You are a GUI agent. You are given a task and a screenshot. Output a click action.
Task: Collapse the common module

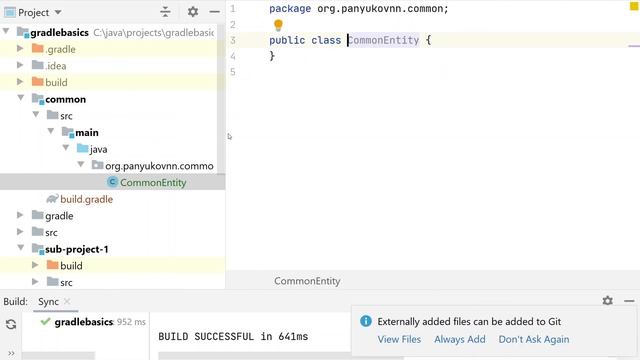(20, 98)
